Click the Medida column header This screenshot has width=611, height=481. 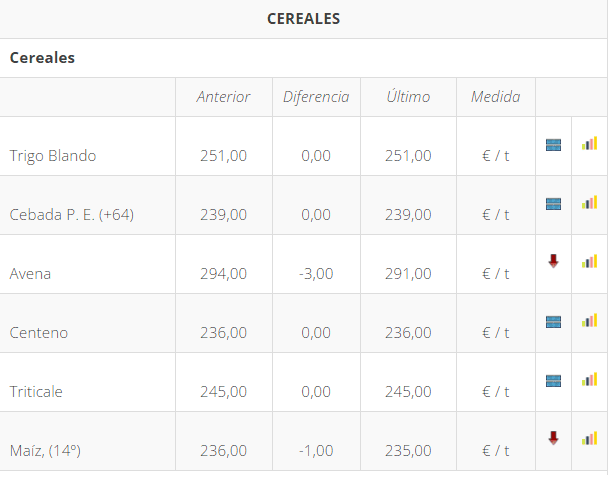click(495, 97)
